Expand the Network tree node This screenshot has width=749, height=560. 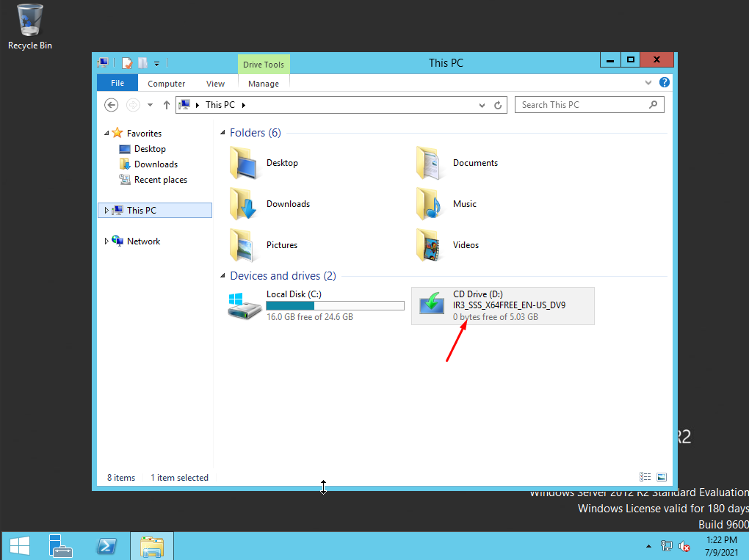[106, 241]
